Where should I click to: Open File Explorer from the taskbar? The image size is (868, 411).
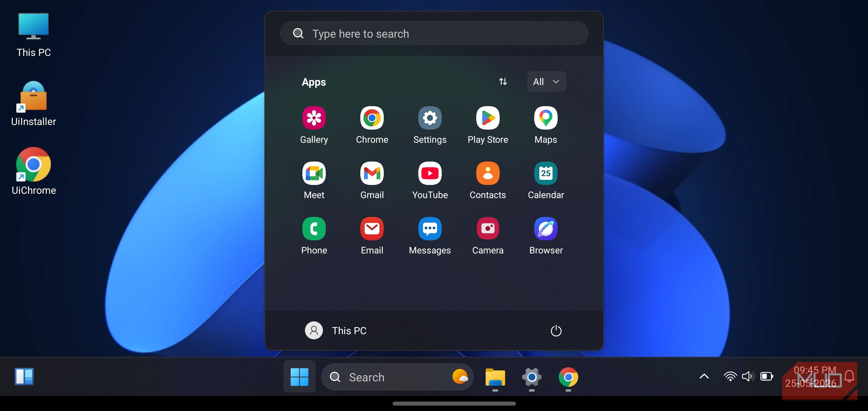(x=495, y=377)
